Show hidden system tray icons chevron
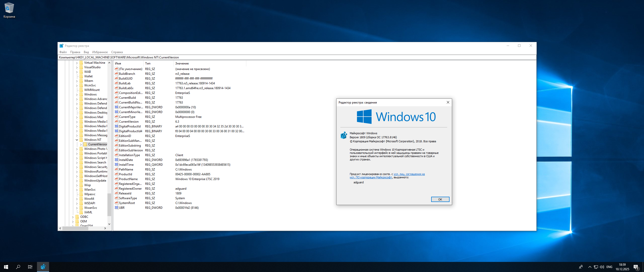Image resolution: width=644 pixels, height=272 pixels. point(590,267)
